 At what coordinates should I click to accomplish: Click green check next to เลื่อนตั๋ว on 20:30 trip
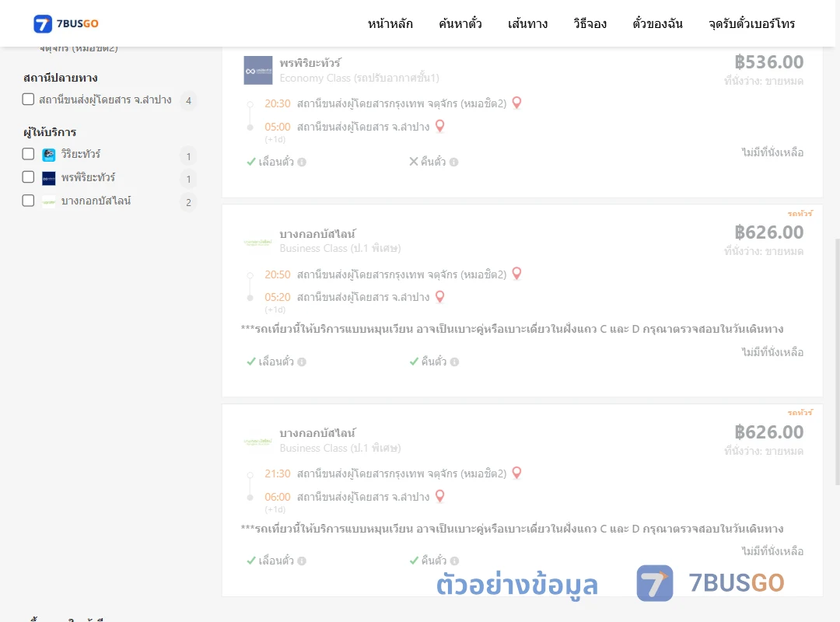(250, 162)
